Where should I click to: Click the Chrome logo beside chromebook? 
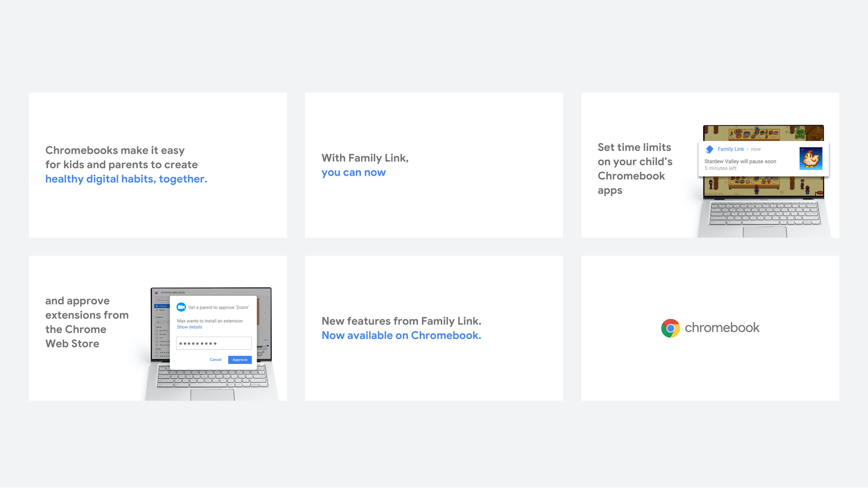coord(670,328)
